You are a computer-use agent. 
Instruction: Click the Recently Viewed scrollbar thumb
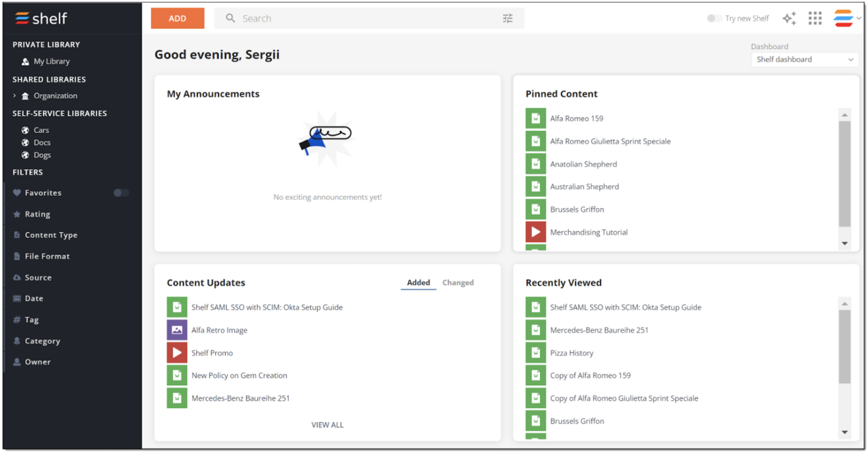pos(845,347)
